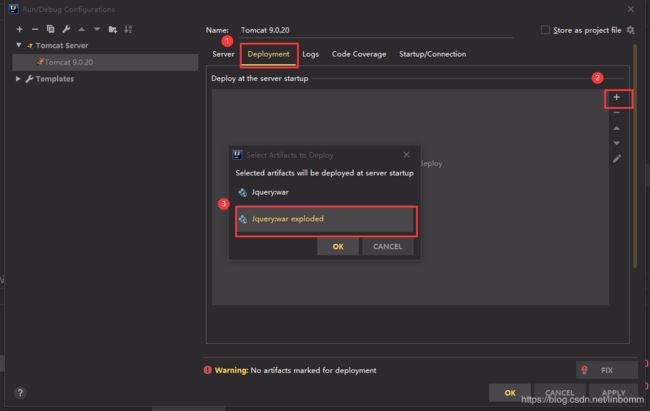Click FIX button for deployment warning
The height and width of the screenshot is (411, 650).
pos(607,370)
